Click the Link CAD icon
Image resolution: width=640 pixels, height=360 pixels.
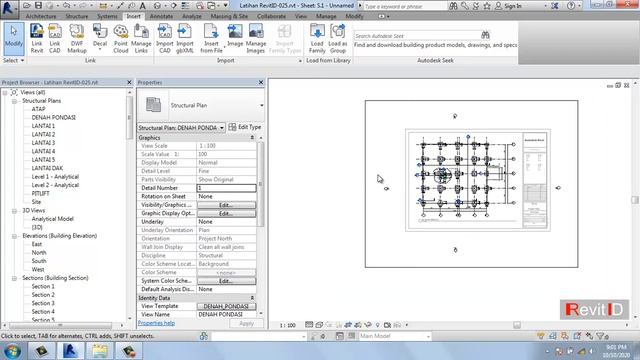coord(55,39)
